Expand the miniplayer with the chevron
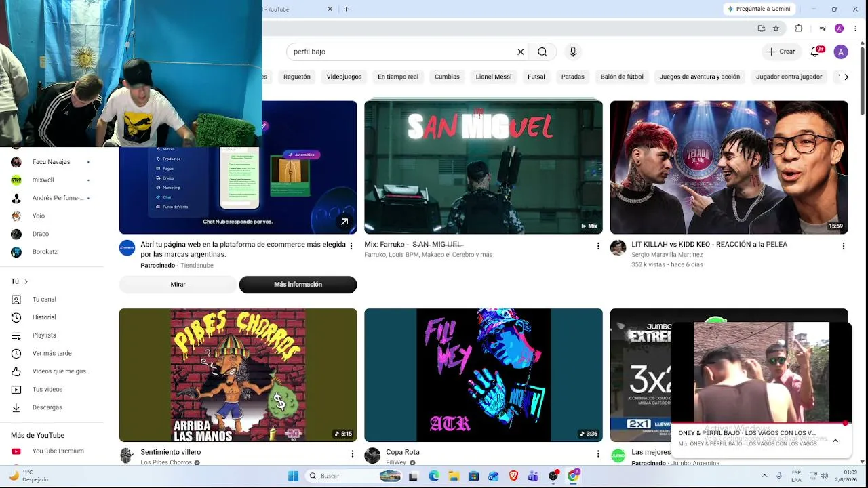The width and height of the screenshot is (868, 488). point(835,440)
